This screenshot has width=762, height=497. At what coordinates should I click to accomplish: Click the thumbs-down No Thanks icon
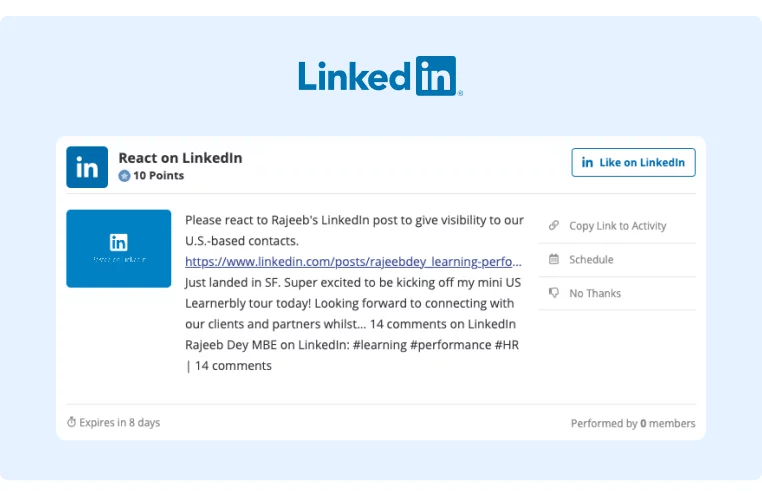(554, 292)
